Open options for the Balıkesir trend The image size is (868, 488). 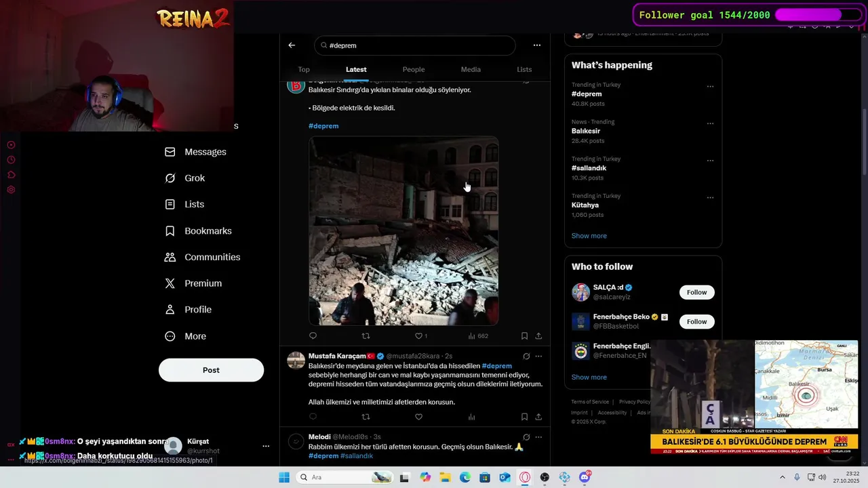(x=710, y=123)
